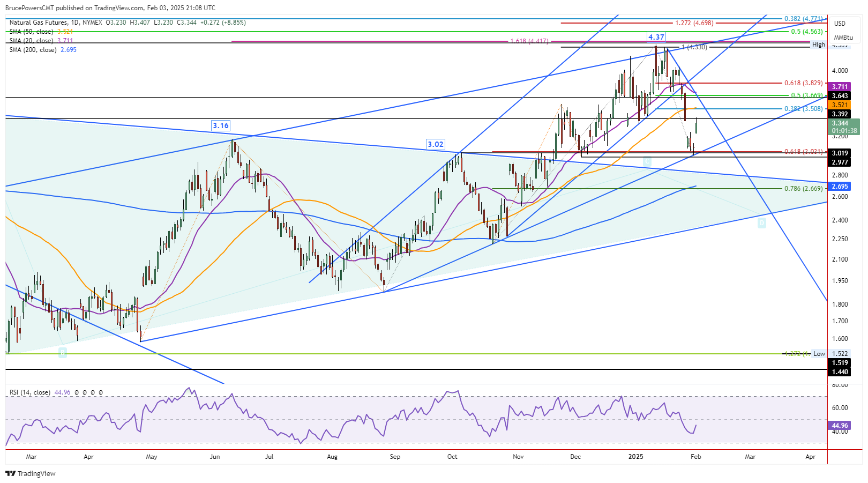Click the 4.000 price scale tick
The image size is (868, 483).
(840, 71)
